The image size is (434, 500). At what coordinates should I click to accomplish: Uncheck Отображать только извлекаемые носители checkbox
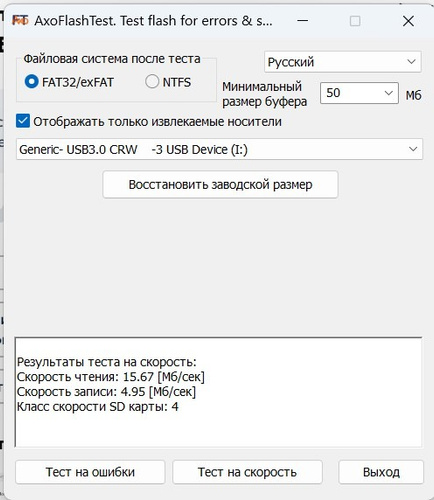click(23, 121)
